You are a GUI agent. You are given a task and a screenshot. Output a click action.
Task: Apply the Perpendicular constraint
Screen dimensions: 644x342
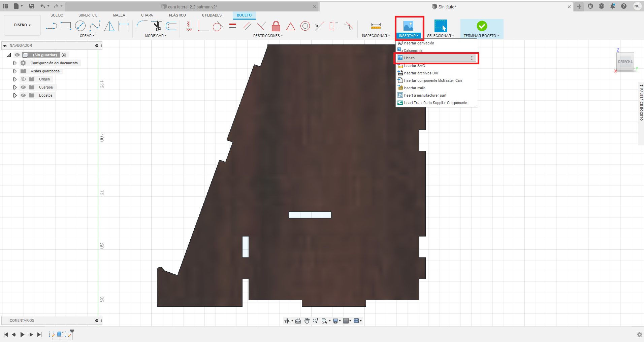[261, 26]
